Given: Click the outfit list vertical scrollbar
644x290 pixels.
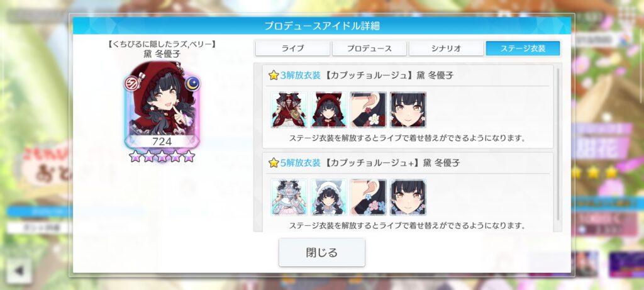Looking at the screenshot, I should tap(558, 144).
